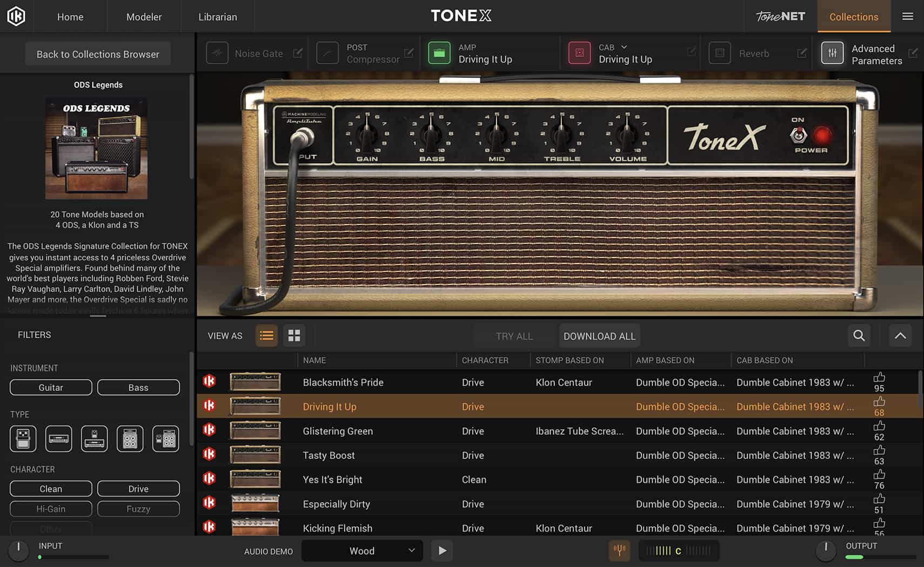Viewport: 924px width, 567px height.
Task: Toggle the Reverb module icon
Action: tap(720, 53)
